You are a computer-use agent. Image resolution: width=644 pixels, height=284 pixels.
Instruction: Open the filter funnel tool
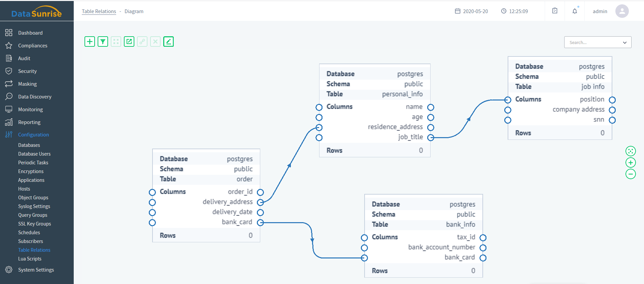click(x=103, y=42)
